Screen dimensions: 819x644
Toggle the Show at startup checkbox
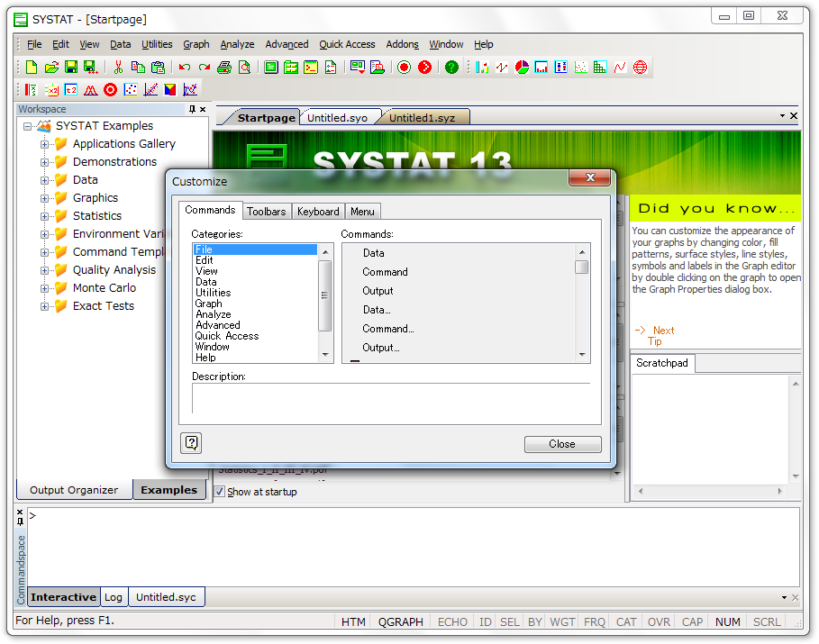[220, 492]
